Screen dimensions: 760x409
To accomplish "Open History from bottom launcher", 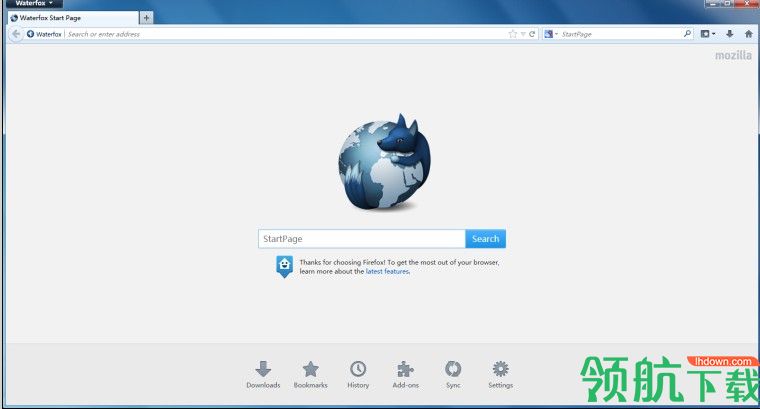I will point(358,375).
